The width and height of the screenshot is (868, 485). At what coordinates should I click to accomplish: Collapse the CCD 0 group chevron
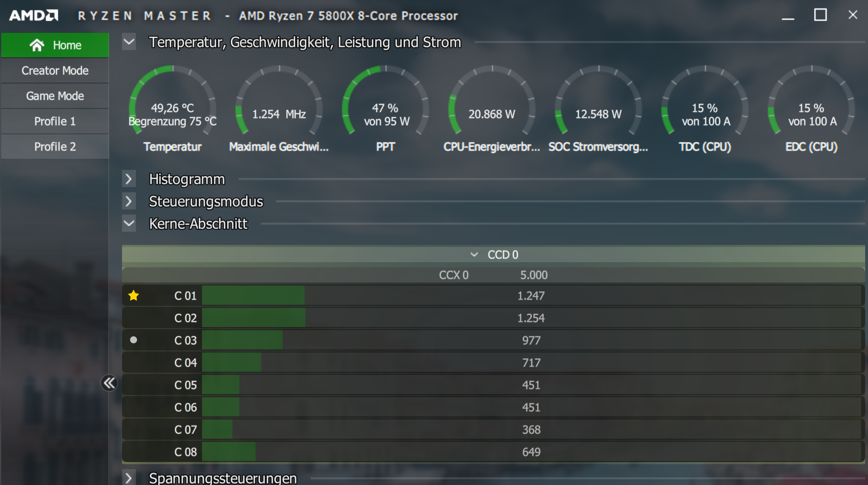click(474, 255)
